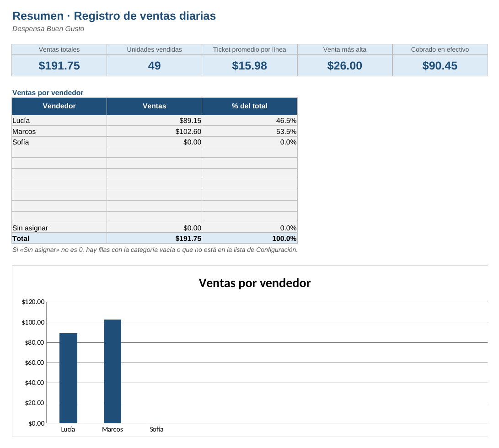Click the $80.00 axis label on chart

34,342
